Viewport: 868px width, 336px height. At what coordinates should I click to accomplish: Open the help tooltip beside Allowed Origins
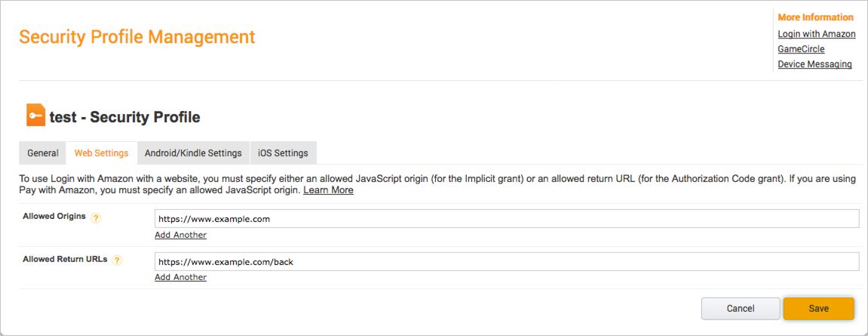point(96,218)
